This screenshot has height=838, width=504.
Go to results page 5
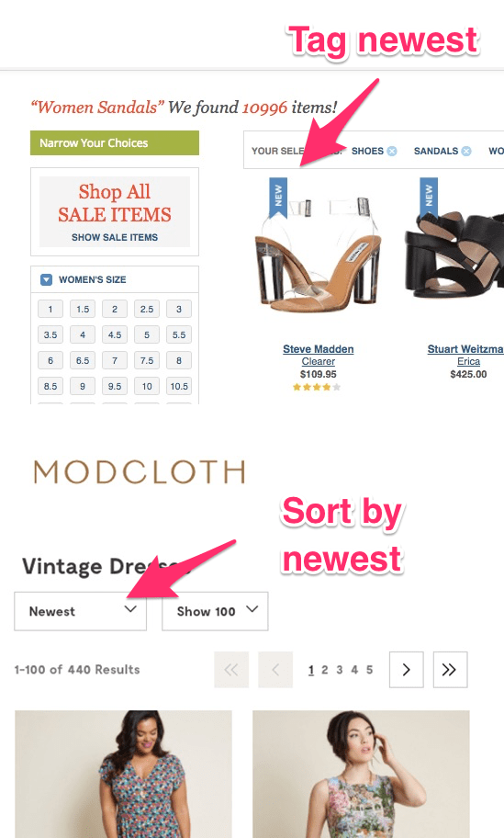369,670
